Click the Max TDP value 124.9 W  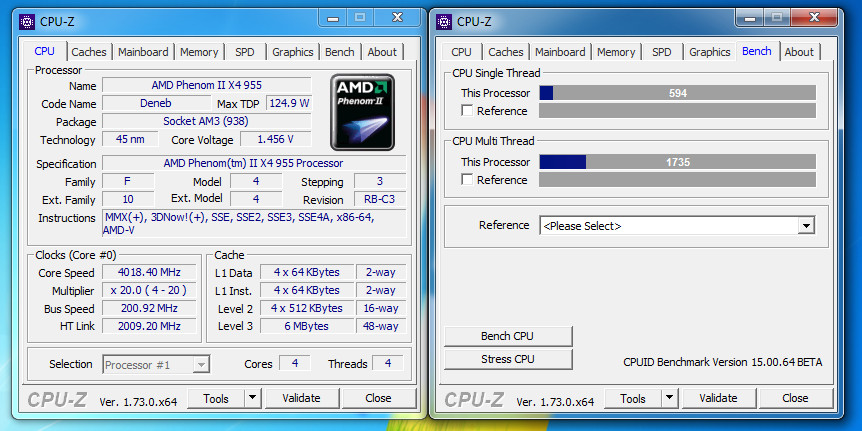point(289,103)
